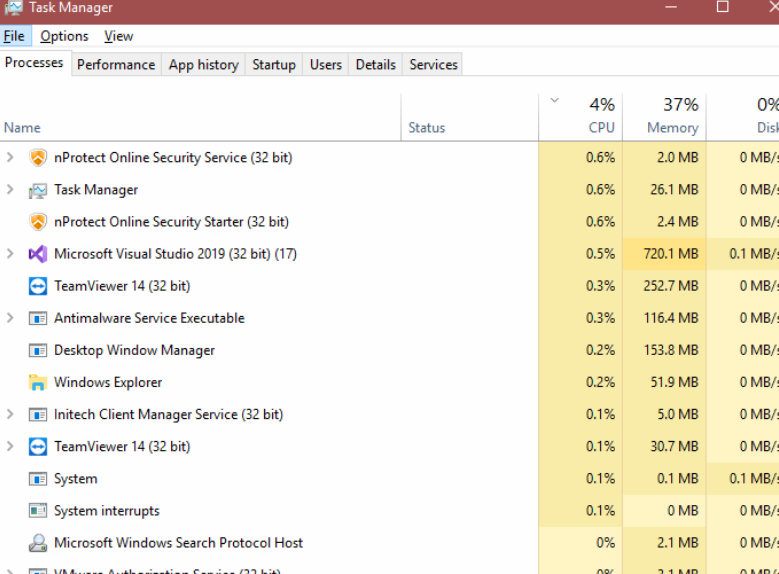Select the Windows Explorer row
The height and width of the screenshot is (574, 779).
390,382
